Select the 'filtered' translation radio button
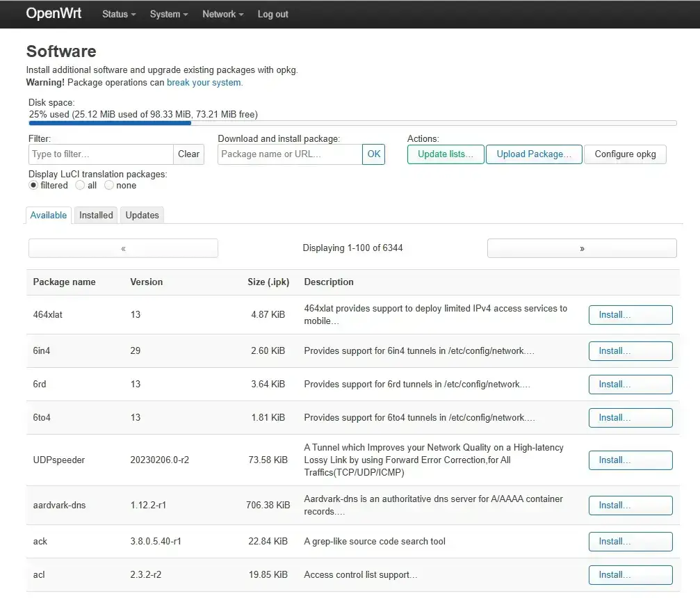The width and height of the screenshot is (700, 598). (x=33, y=186)
